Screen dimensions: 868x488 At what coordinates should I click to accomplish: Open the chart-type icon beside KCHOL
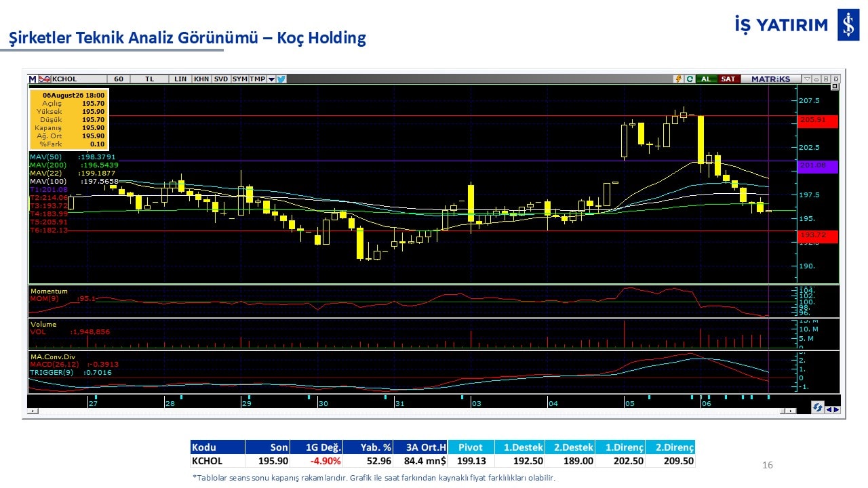(x=45, y=79)
